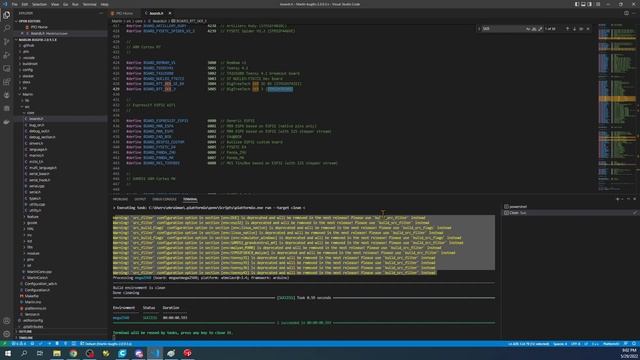The height and width of the screenshot is (360, 640).
Task: Go to previous find match arrow
Action: coord(567,29)
